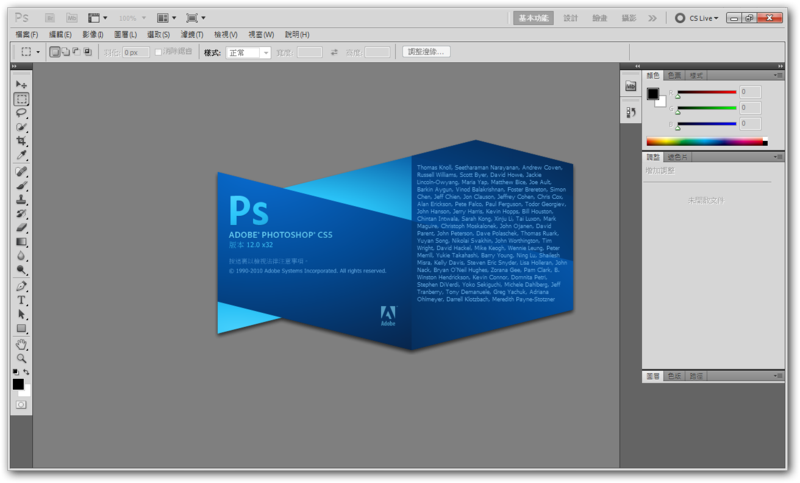Toggle Quick Mask mode in toolbox
The image size is (800, 483).
coord(21,405)
